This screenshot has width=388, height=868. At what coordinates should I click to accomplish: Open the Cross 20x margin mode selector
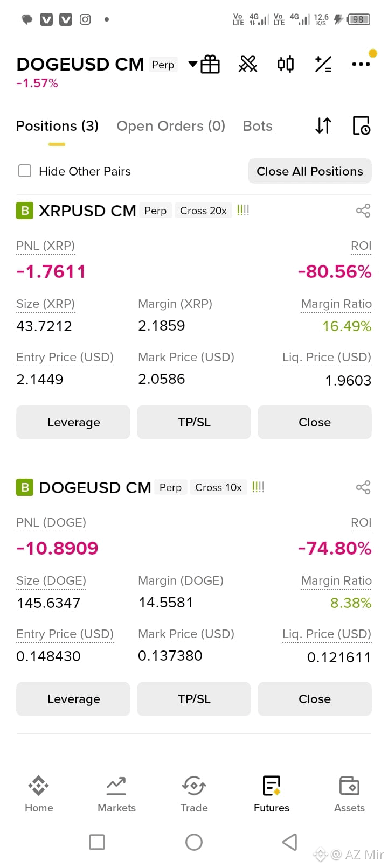point(203,211)
